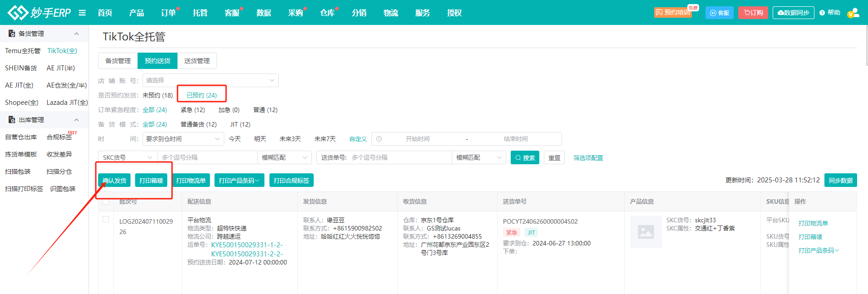Open the 授权 top menu
Image resolution: width=868 pixels, height=294 pixels.
tap(454, 13)
